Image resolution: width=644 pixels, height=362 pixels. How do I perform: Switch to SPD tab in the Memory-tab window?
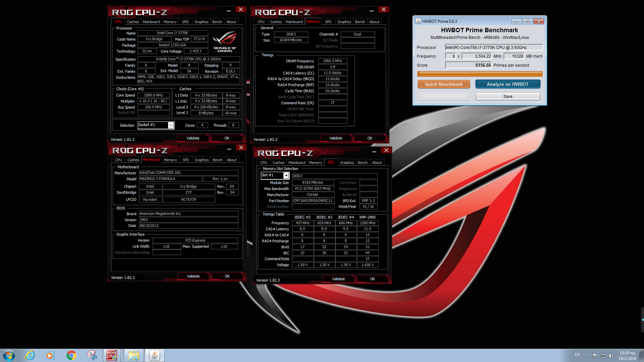[x=328, y=22]
